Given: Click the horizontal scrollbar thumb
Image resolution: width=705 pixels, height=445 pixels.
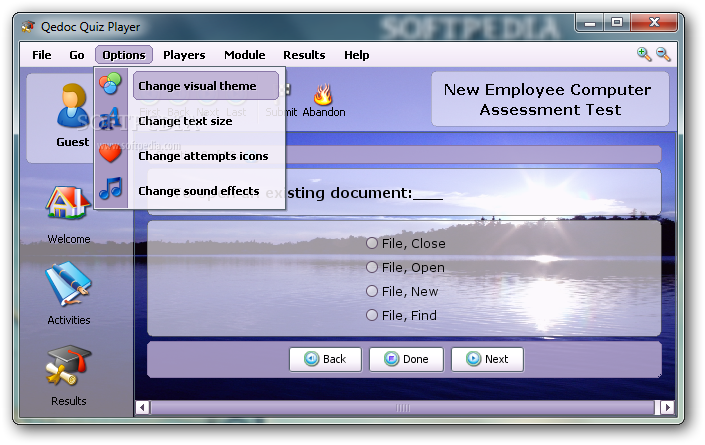Looking at the screenshot, I should coord(402,408).
